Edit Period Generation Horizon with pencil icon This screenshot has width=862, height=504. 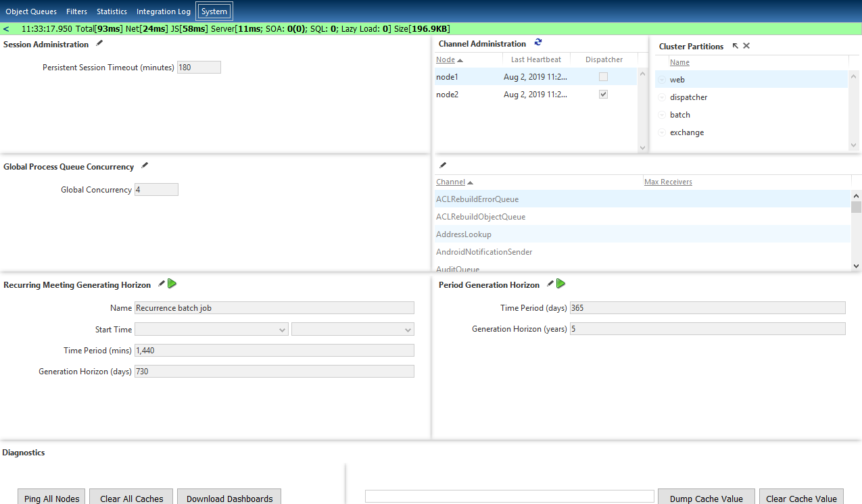coord(550,284)
